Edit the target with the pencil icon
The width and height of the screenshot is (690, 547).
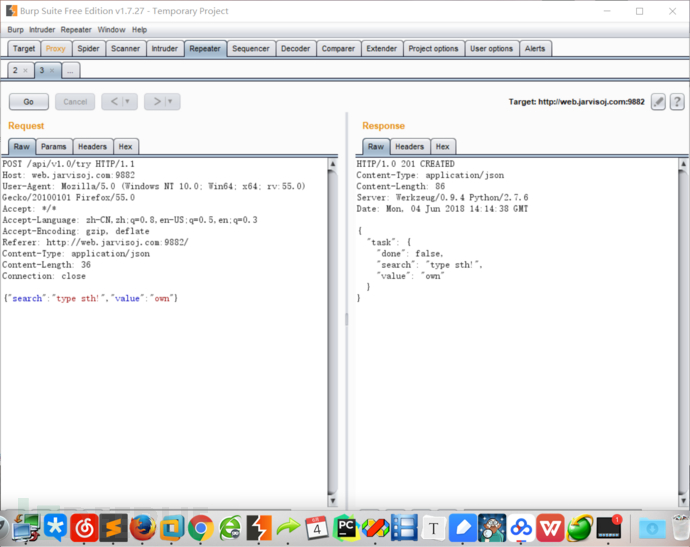click(x=658, y=102)
